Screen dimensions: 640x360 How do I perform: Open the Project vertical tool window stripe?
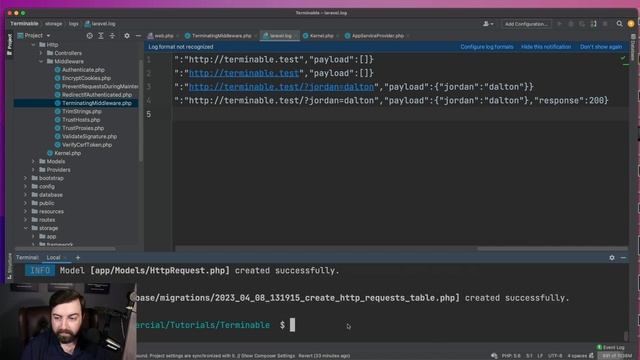coord(10,45)
